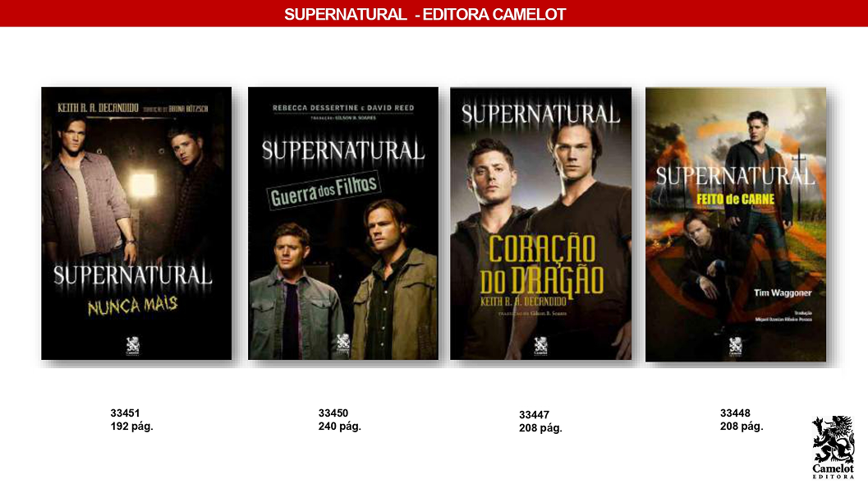Click the Tim Waggoner author name
The width and height of the screenshot is (868, 489).
coord(783,293)
